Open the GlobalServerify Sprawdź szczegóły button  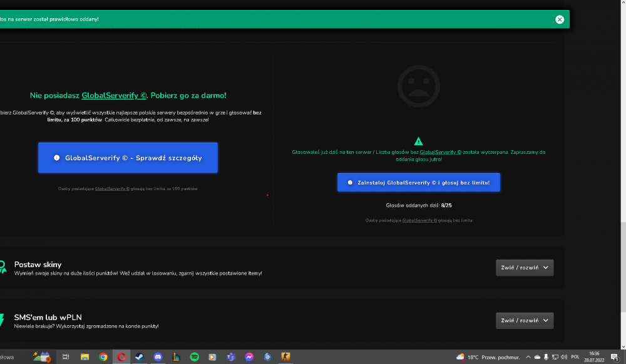coord(128,158)
